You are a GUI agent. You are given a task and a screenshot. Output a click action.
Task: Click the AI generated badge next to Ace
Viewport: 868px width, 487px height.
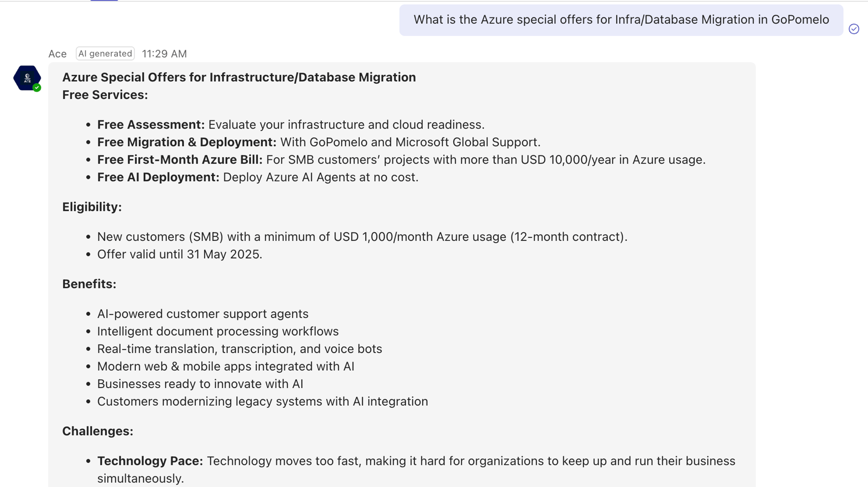(105, 53)
